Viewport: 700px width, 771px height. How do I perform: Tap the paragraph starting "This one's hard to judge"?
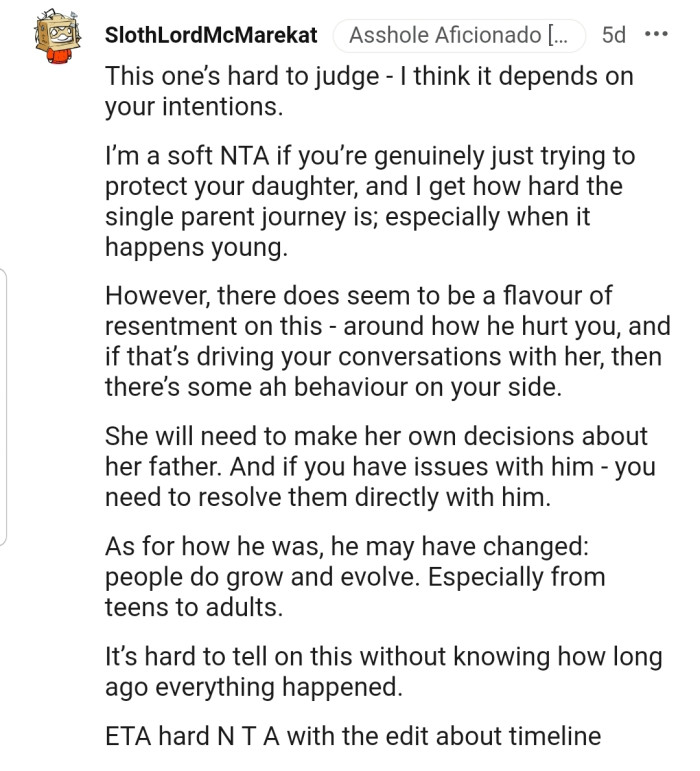coord(368,91)
